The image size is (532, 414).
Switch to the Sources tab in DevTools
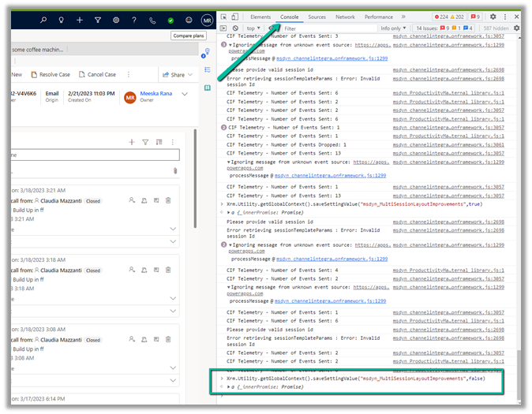point(317,17)
